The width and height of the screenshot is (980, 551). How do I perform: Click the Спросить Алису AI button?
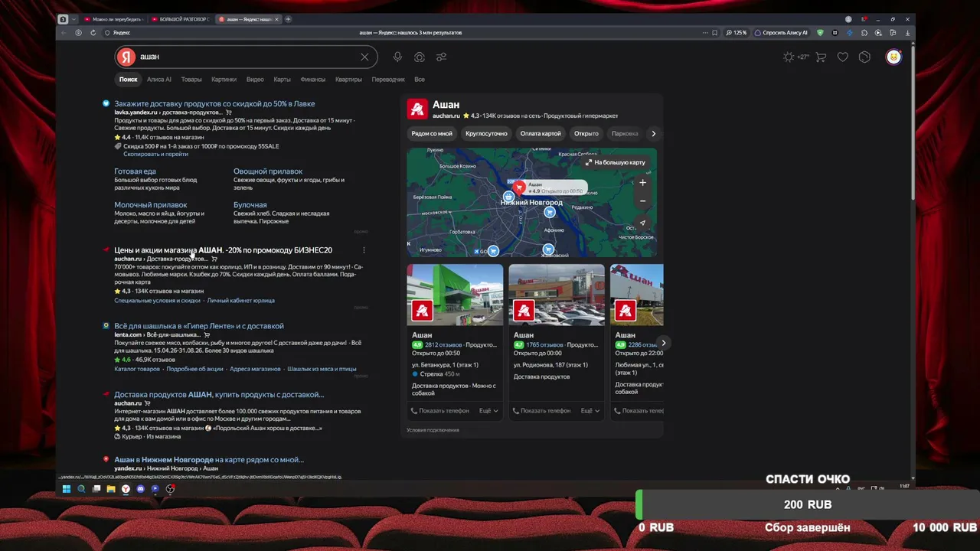pos(782,33)
